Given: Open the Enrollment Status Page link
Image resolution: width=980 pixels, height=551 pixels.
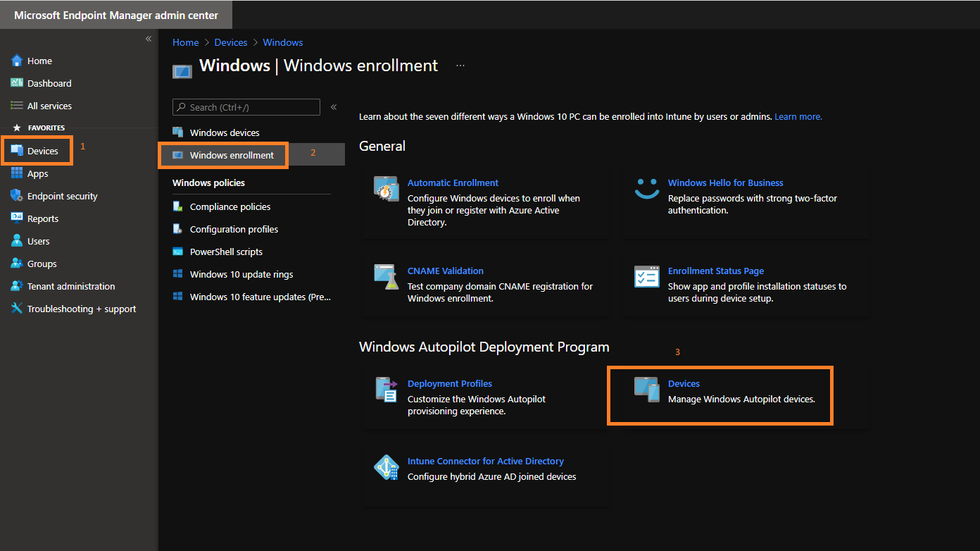Looking at the screenshot, I should point(716,271).
